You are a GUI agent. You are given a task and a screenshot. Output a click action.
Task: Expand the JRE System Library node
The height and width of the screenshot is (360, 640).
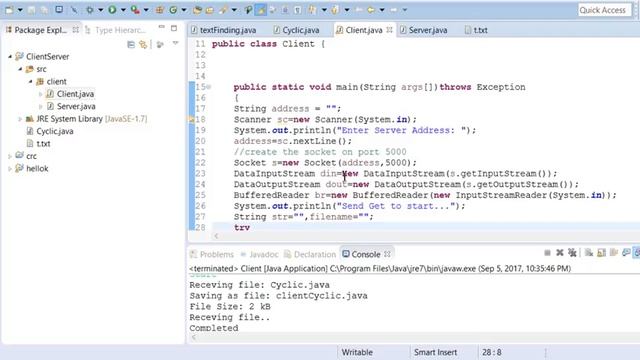click(20, 119)
